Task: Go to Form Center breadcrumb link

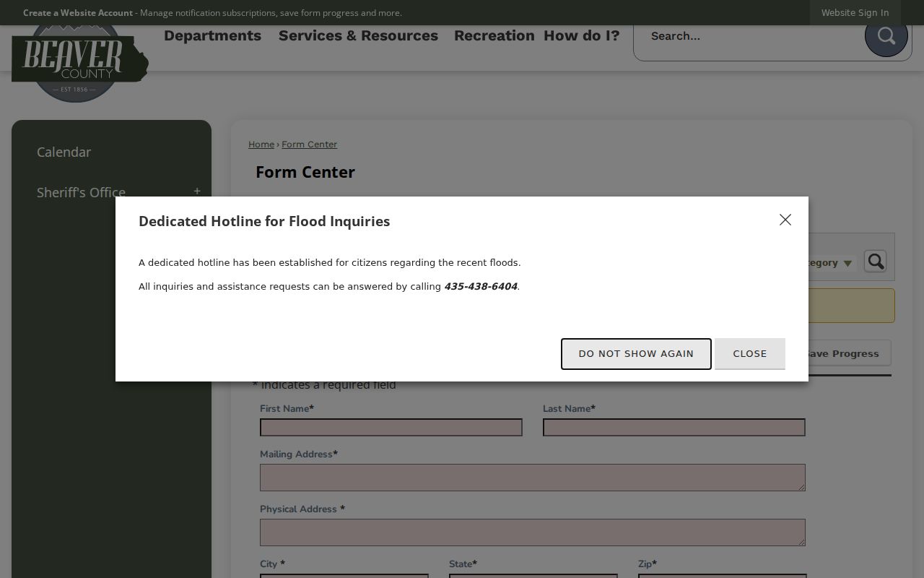Action: (x=309, y=144)
